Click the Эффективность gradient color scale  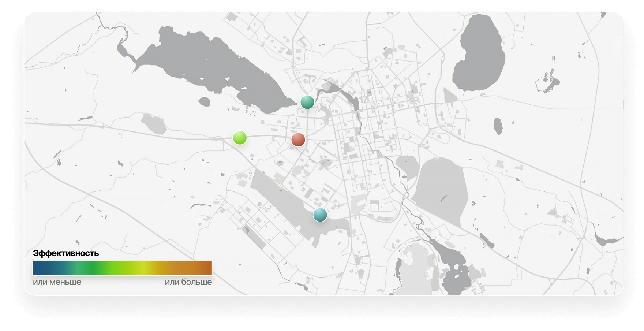(122, 268)
